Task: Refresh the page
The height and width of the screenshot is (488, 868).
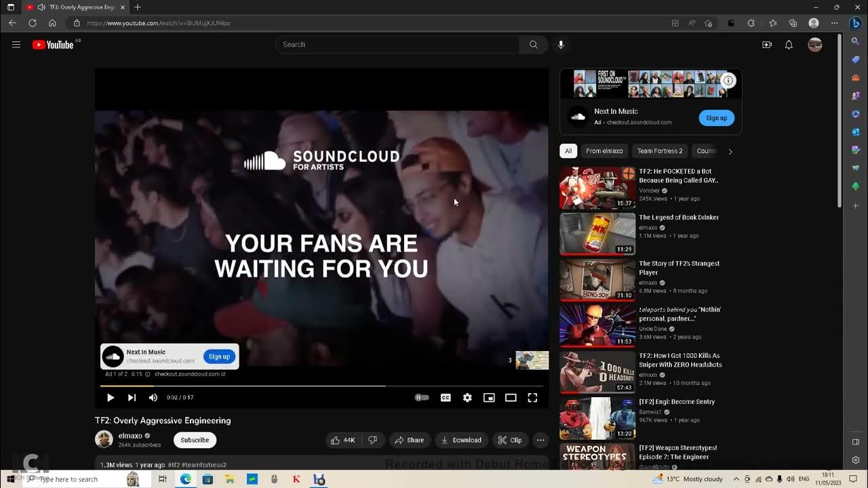Action: pos(33,23)
